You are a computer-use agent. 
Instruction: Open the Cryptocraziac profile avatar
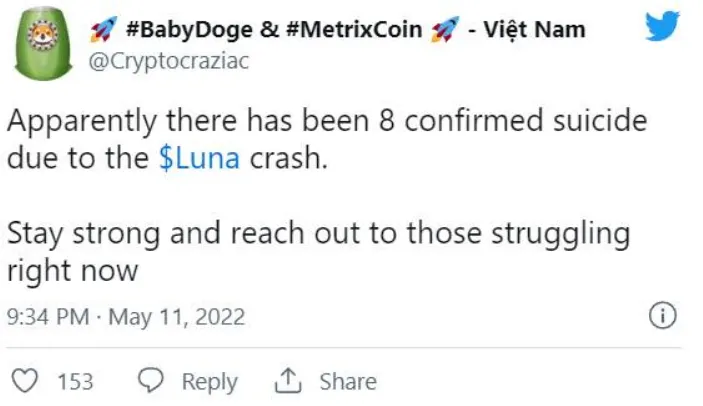coord(47,47)
